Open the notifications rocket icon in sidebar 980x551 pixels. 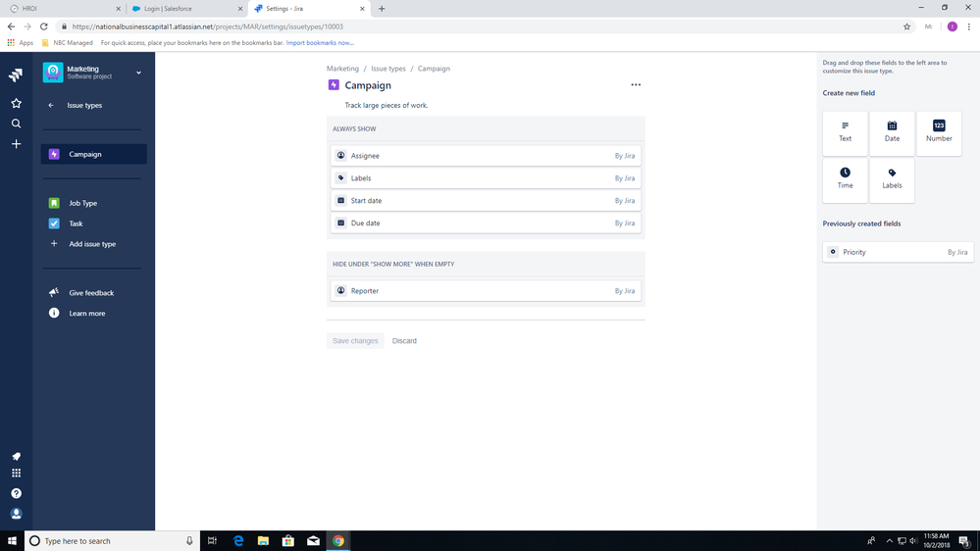(17, 457)
